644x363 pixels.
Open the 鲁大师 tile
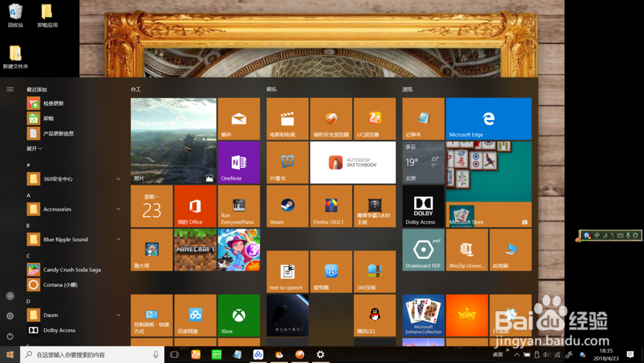(x=151, y=250)
